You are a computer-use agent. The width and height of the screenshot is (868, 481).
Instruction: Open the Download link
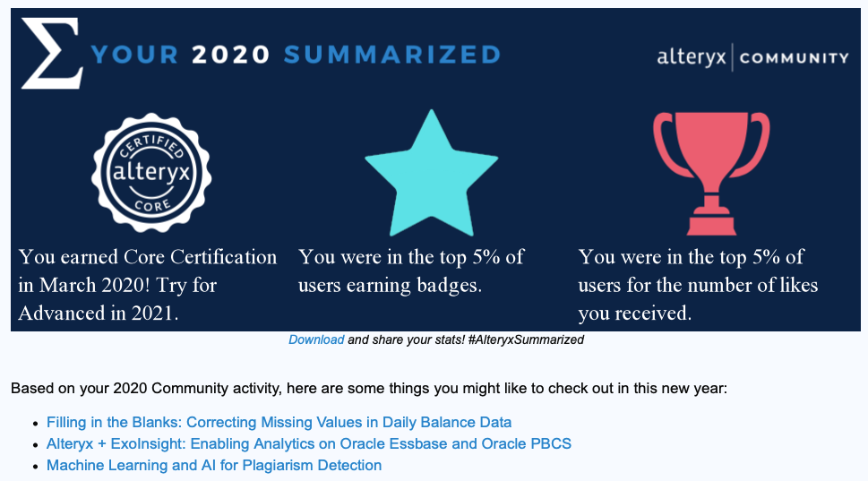(x=316, y=340)
